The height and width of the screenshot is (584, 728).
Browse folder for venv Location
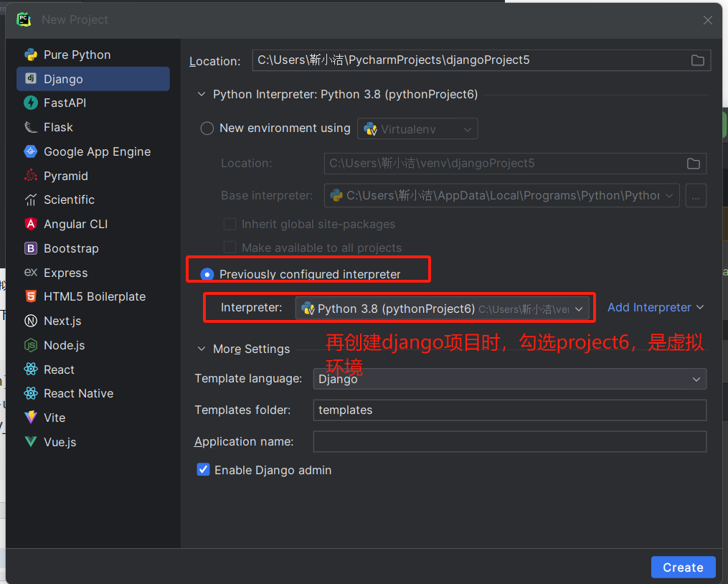coord(693,164)
